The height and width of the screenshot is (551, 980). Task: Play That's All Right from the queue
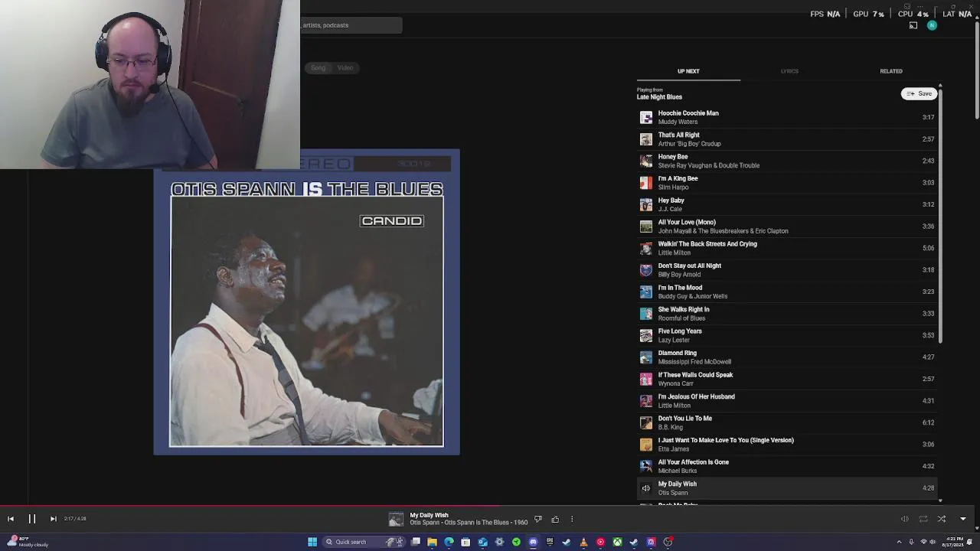(786, 139)
